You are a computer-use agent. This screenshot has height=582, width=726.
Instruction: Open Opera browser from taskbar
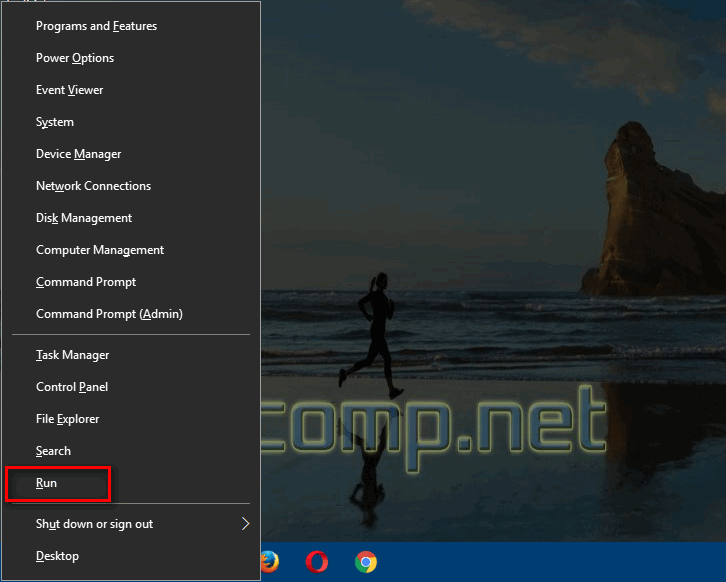(317, 562)
